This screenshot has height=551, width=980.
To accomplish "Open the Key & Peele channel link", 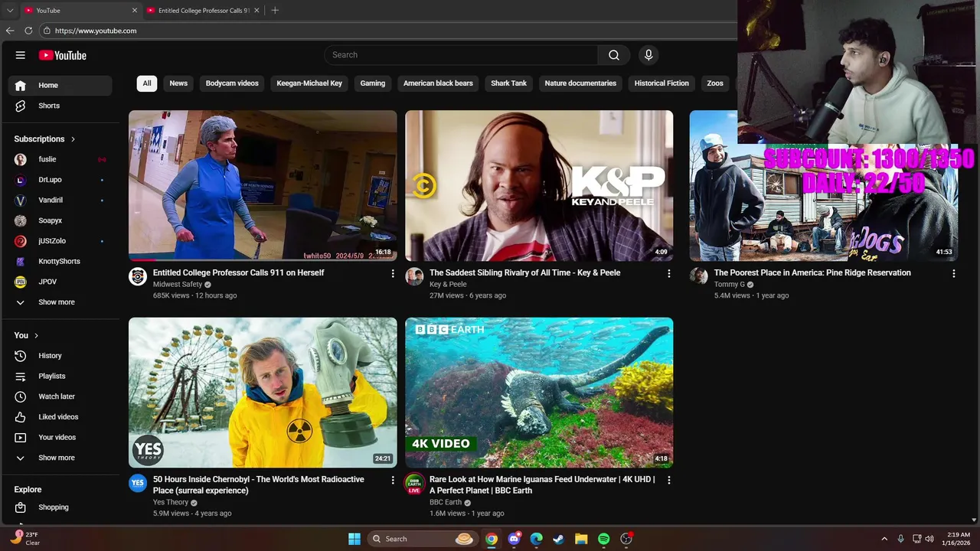I will [448, 285].
